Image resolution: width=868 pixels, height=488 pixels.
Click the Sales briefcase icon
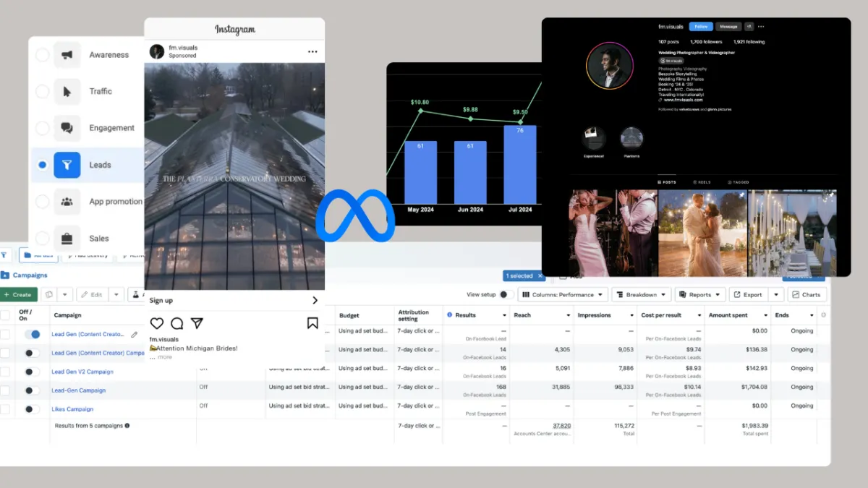click(67, 238)
